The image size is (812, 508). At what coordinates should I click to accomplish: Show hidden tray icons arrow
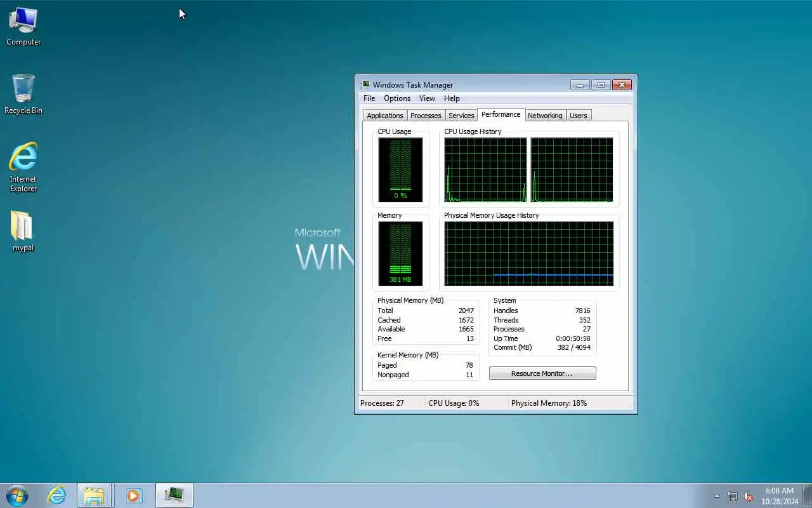click(717, 496)
